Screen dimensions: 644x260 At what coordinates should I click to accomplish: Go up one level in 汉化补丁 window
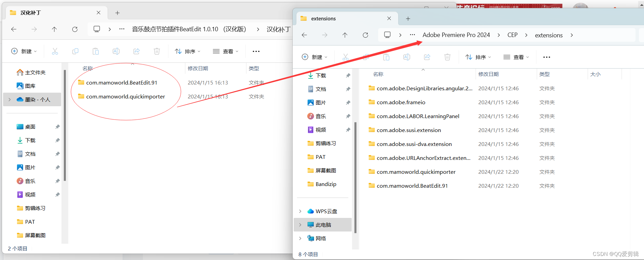54,29
